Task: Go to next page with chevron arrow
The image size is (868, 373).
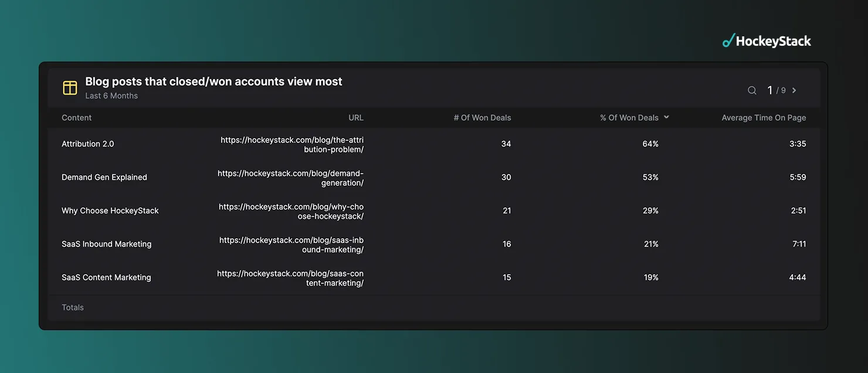Action: point(794,90)
